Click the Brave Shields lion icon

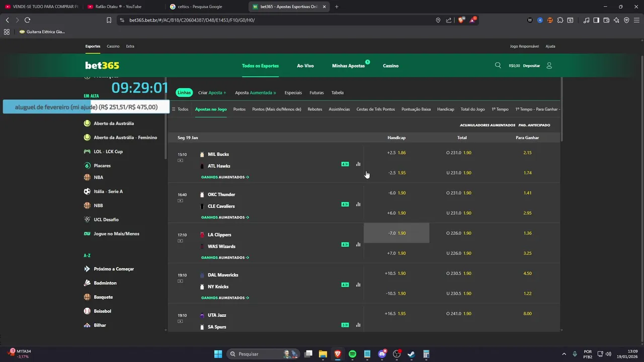[x=461, y=20]
